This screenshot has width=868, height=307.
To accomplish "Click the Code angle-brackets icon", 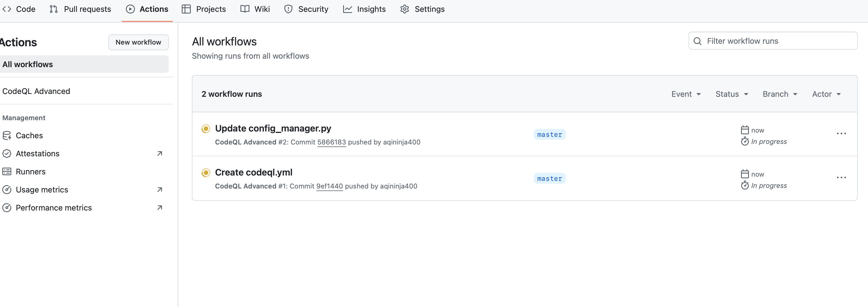I will (7, 9).
